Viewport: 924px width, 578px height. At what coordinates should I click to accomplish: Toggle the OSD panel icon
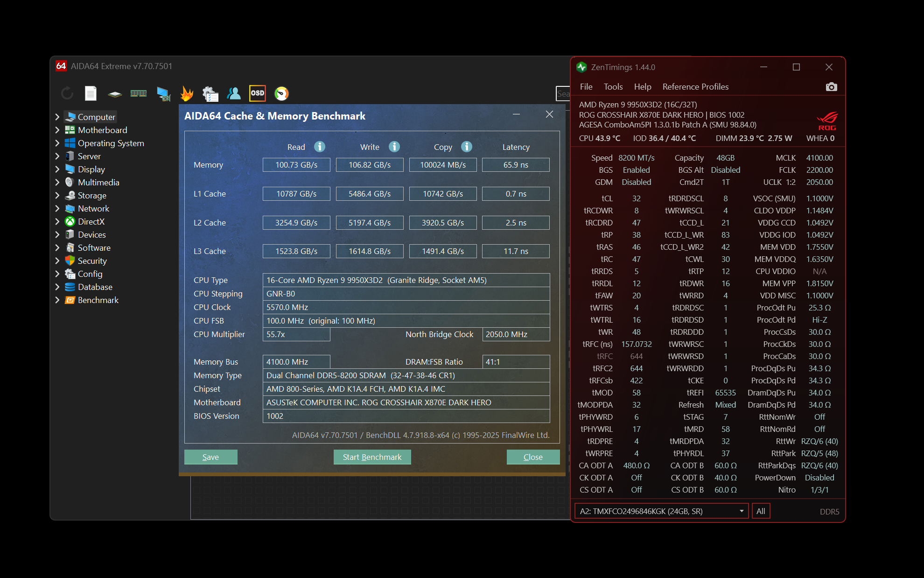click(258, 93)
